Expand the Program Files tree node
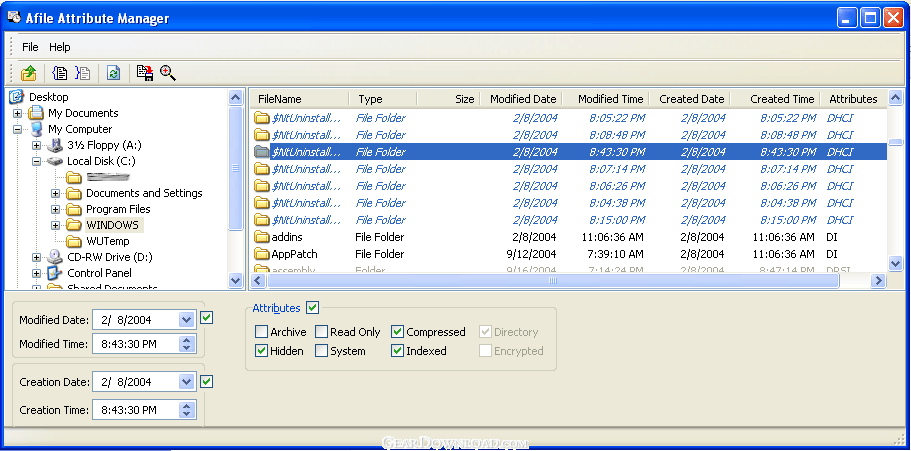The height and width of the screenshot is (451, 911). (x=56, y=209)
